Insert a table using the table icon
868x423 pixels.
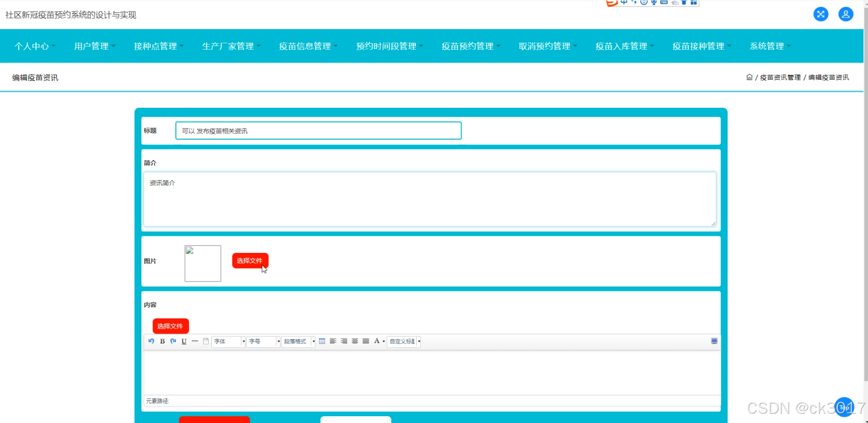(x=322, y=341)
